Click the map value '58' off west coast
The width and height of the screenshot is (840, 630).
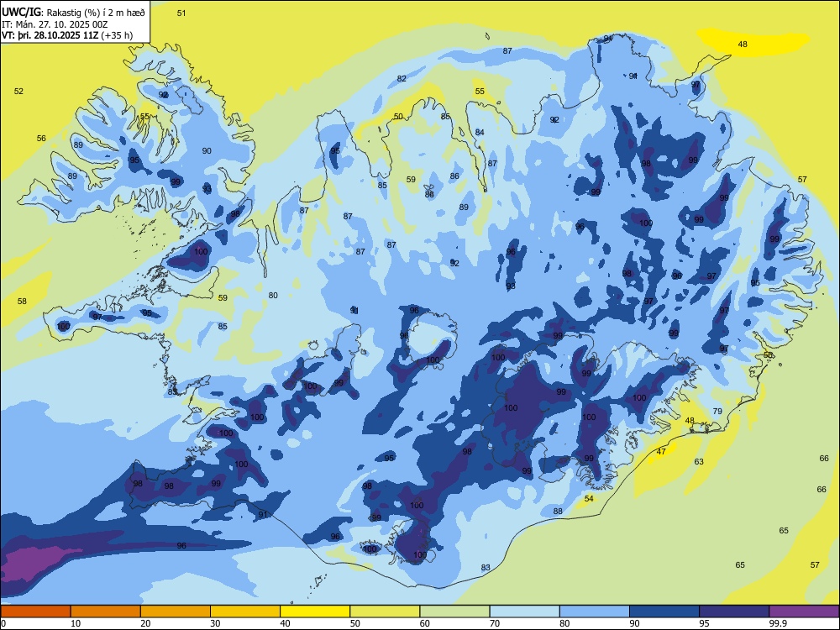pos(22,301)
